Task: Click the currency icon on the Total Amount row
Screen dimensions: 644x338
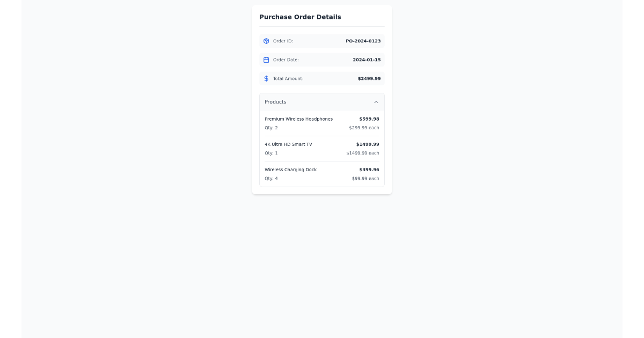Action: click(266, 78)
